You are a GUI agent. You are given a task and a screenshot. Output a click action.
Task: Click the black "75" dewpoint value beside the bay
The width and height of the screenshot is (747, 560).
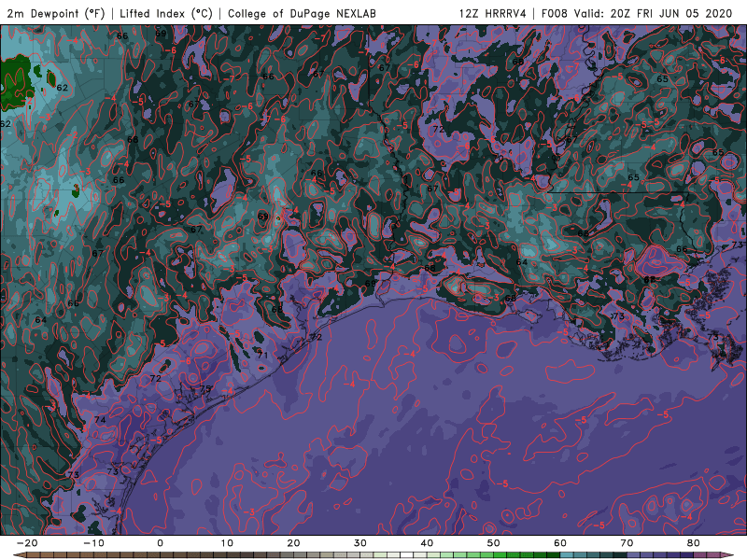click(205, 388)
